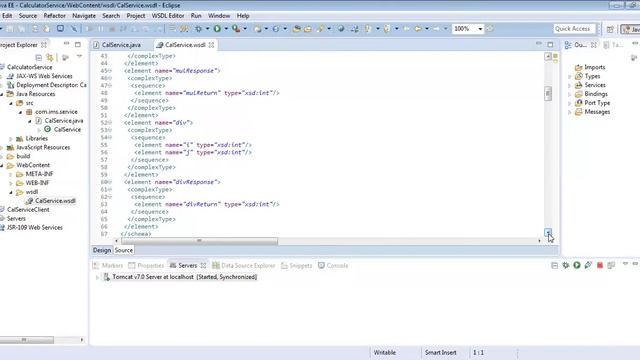Minimize the editor area
Image resolution: width=640 pixels, height=360 pixels.
pyautogui.click(x=539, y=44)
